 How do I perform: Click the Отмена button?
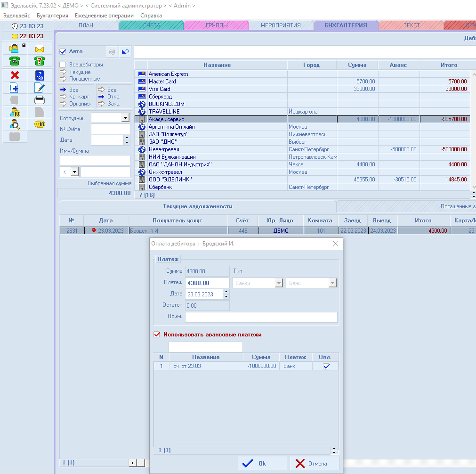315,464
